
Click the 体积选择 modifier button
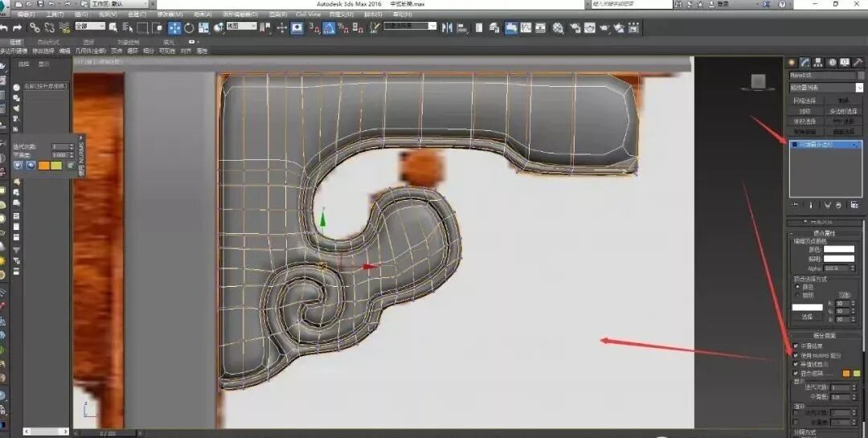[805, 121]
